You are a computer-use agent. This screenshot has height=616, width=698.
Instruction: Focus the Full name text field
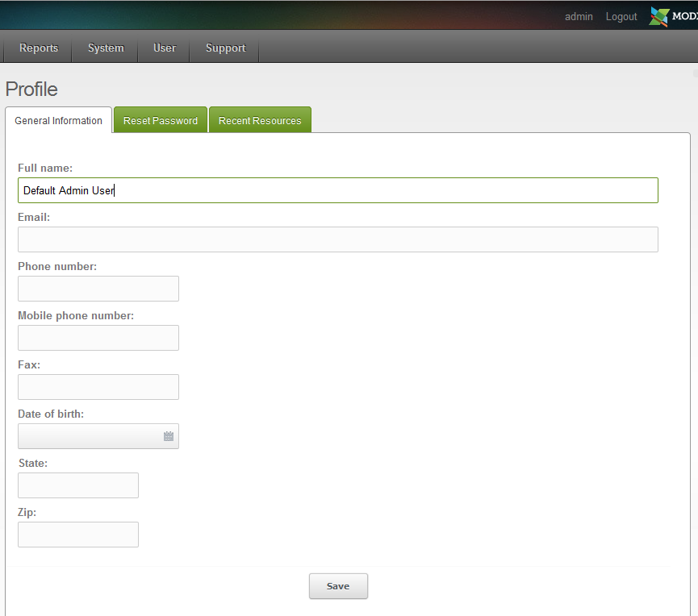click(337, 190)
